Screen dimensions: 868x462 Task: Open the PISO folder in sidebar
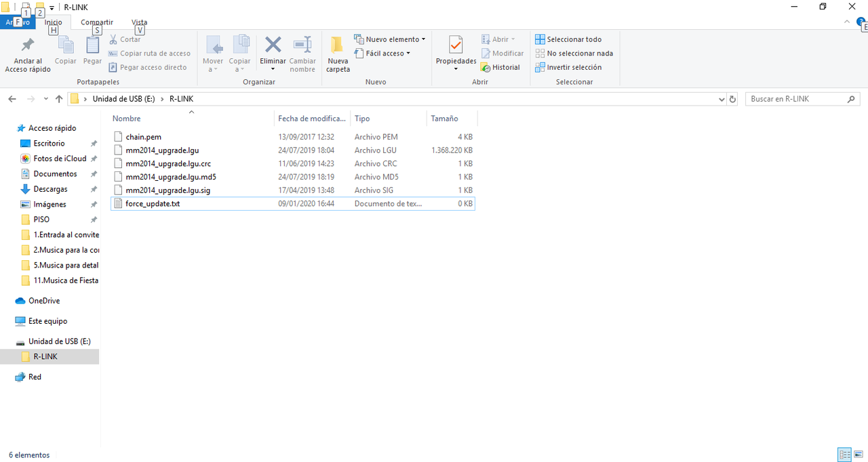[41, 219]
